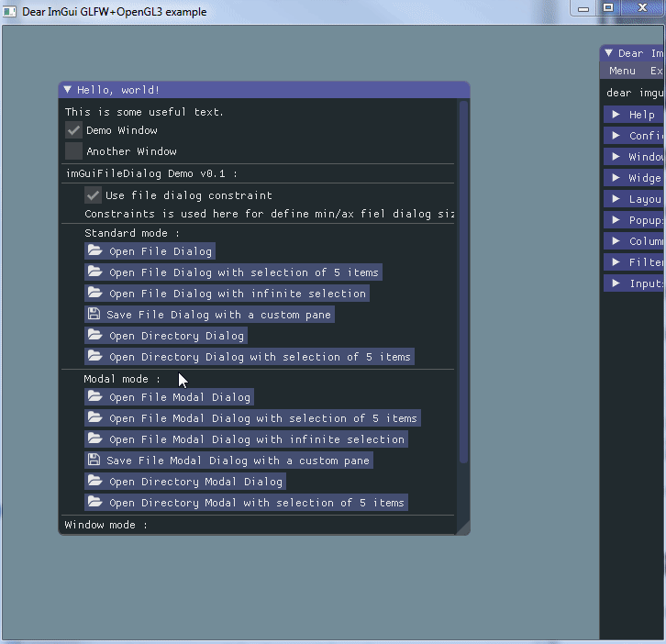Image resolution: width=666 pixels, height=644 pixels.
Task: Click folder icon of Open File Modal Dialog button
Action: pos(95,396)
